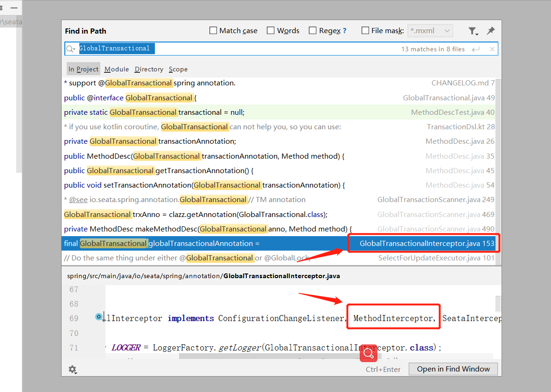Select the GlobalTransactionalInterceptor.java 153 result
Viewport: 551px width, 392px height.
(279, 243)
